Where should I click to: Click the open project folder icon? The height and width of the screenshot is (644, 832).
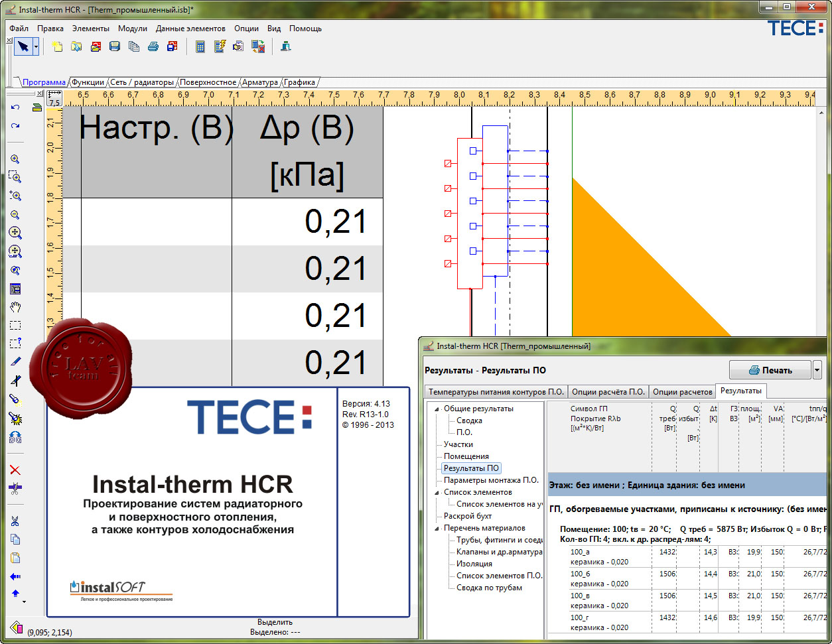click(x=76, y=46)
